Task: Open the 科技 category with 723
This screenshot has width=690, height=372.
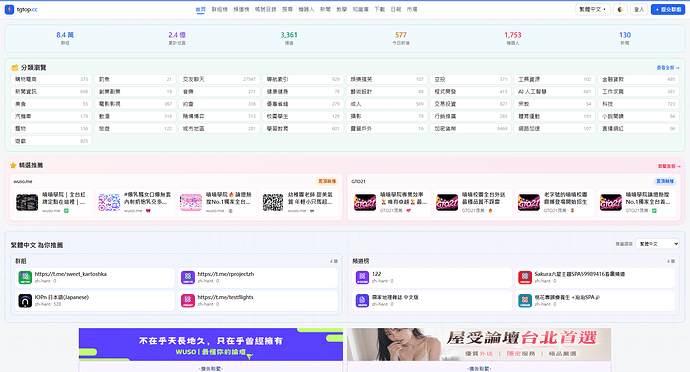Action: click(x=638, y=104)
